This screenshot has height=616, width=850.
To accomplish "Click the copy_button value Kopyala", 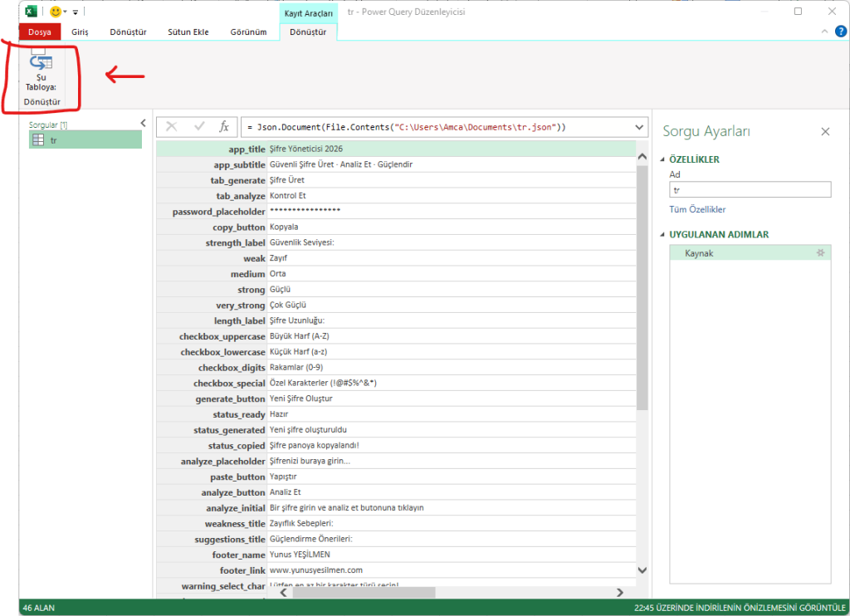I will coord(284,227).
